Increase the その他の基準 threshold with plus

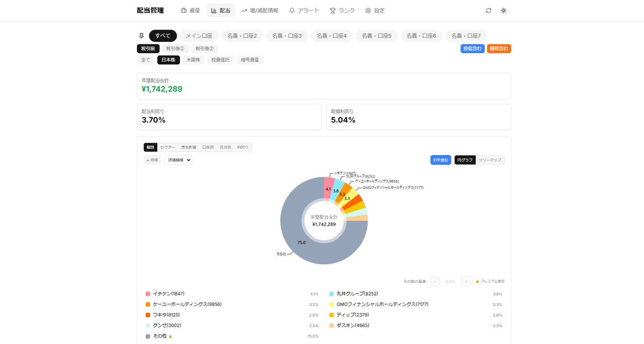pyautogui.click(x=466, y=281)
